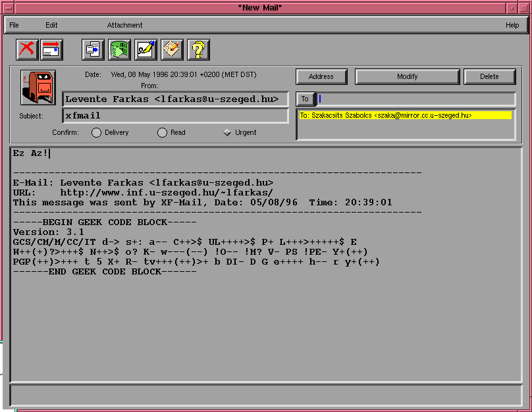
Task: Open the window menu button in title bar
Action: pos(9,8)
